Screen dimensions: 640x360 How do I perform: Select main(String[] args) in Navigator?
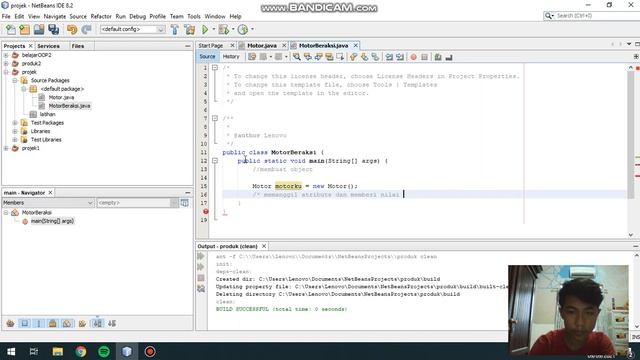52,221
